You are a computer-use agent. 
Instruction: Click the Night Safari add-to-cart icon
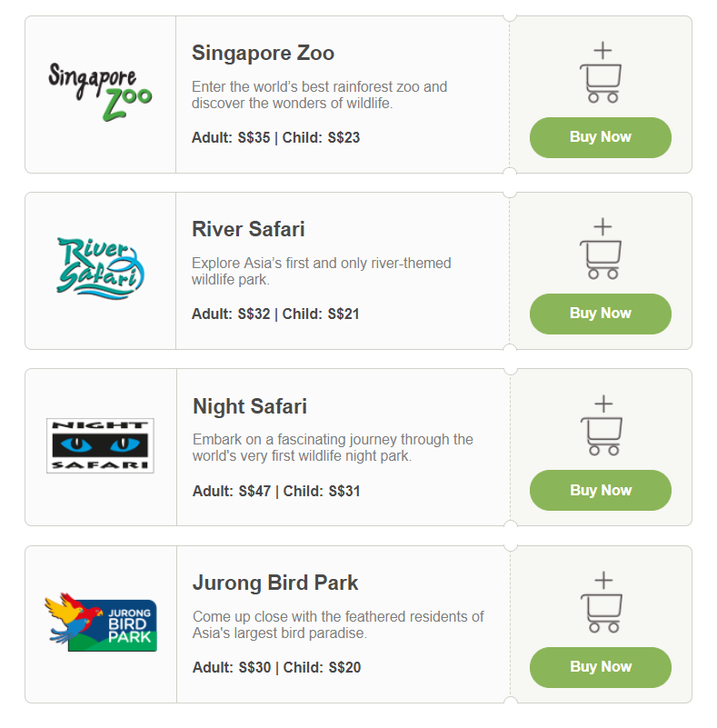coord(602,426)
